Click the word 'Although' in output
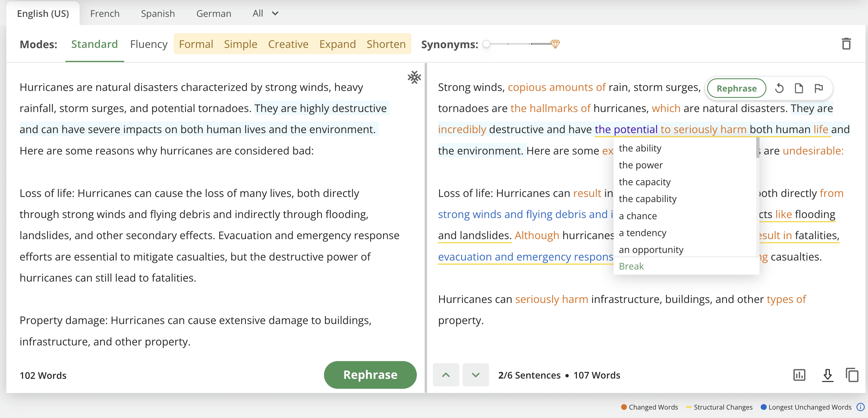 pyautogui.click(x=536, y=236)
